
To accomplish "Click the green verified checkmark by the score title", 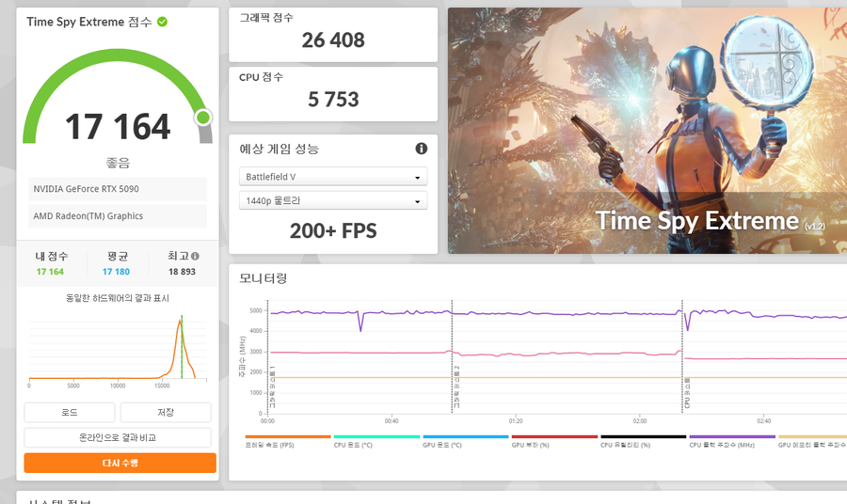I will (162, 22).
